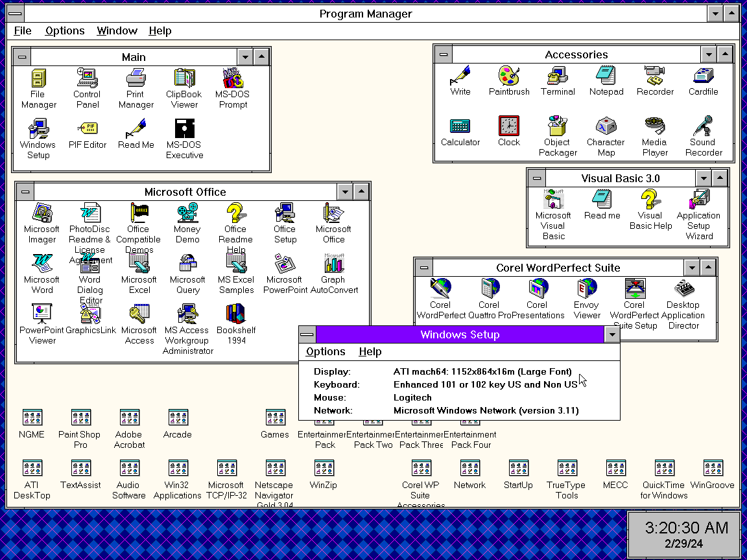This screenshot has height=560, width=747.
Task: Start the MS-DOS Prompt icon
Action: click(x=233, y=78)
